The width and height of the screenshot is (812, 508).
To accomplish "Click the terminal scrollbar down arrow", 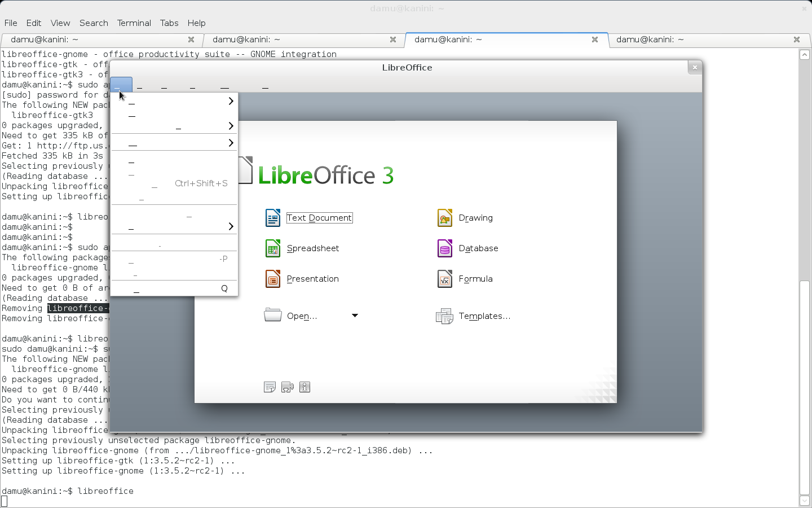I will [804, 500].
